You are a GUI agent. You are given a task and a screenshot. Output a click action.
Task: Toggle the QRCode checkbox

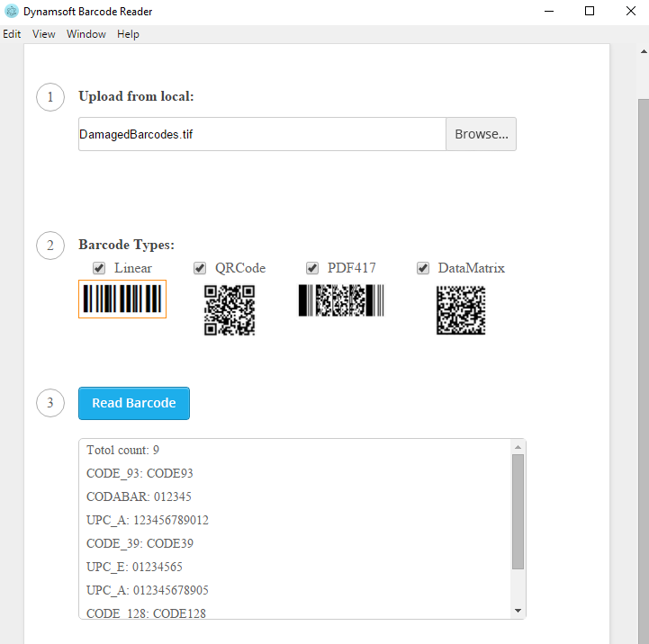tap(201, 268)
